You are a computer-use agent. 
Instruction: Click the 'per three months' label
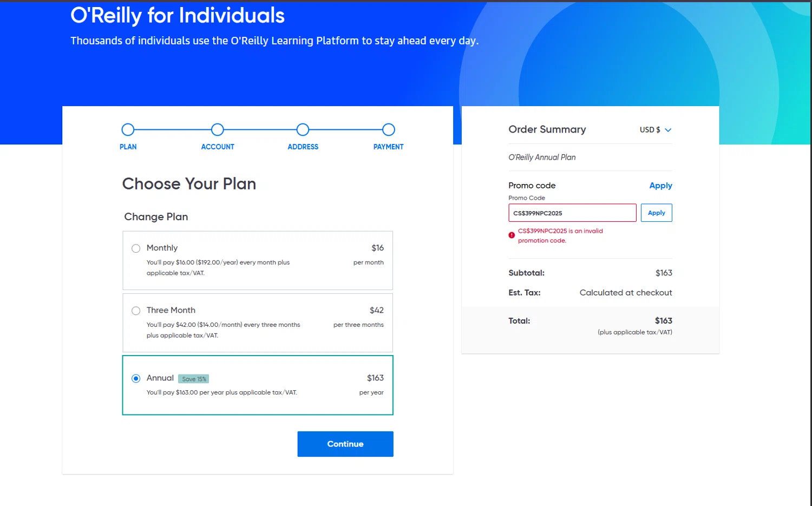tap(358, 325)
